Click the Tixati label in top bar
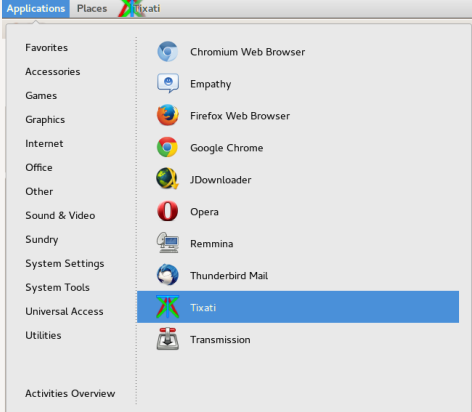 [147, 9]
